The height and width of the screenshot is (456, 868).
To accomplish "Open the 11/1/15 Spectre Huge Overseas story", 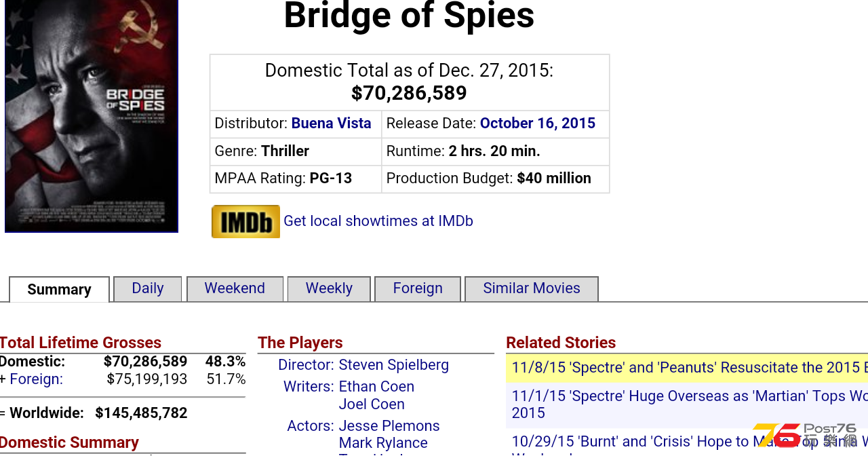I will 687,404.
